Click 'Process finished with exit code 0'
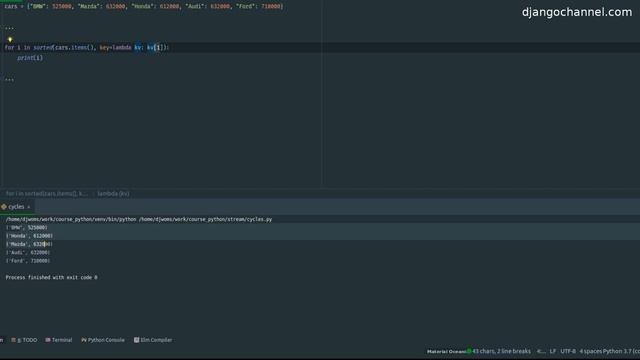 (51, 278)
